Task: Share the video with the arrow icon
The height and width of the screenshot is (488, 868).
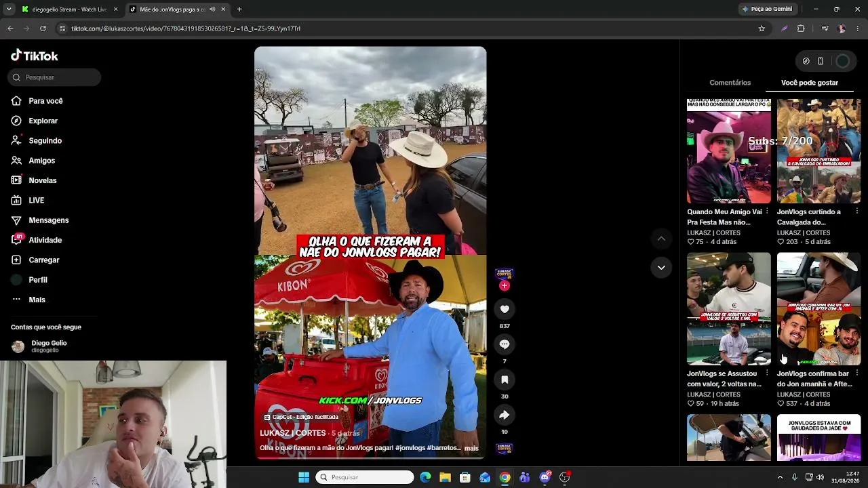Action: point(505,415)
